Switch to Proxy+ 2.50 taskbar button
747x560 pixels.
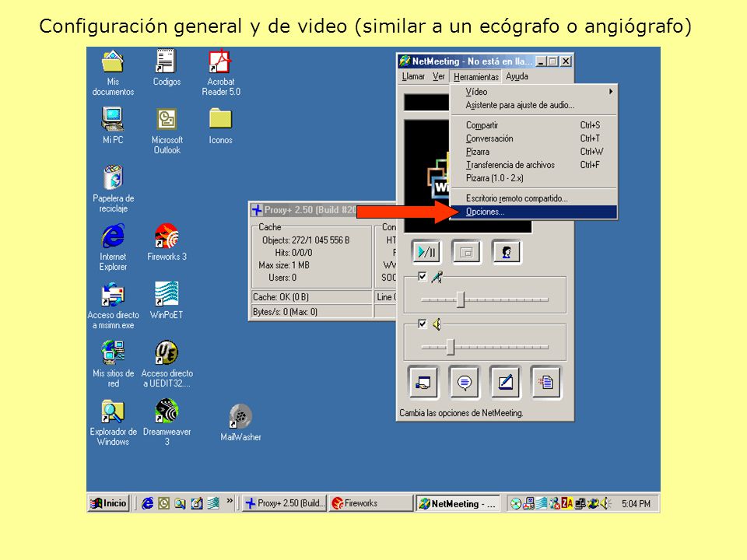point(285,503)
